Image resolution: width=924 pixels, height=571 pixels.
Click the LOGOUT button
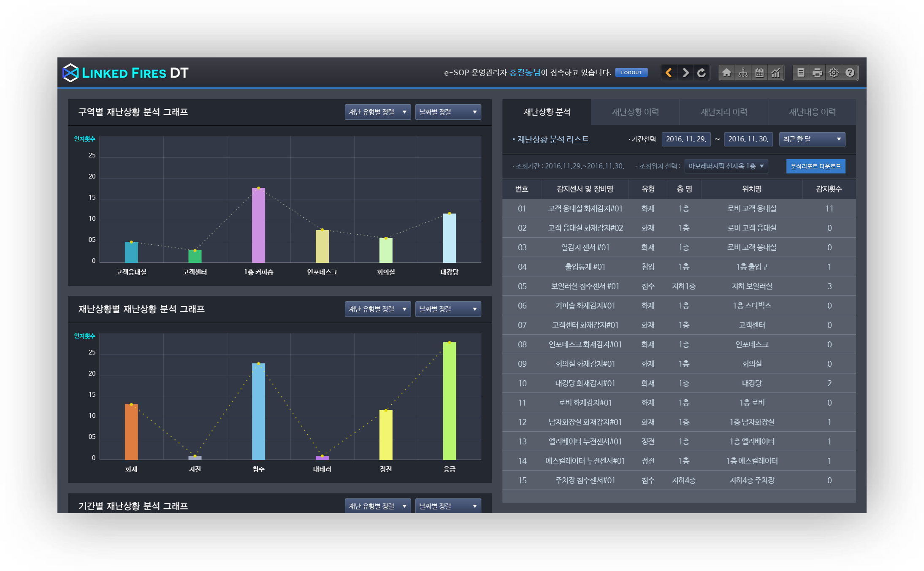coord(631,73)
